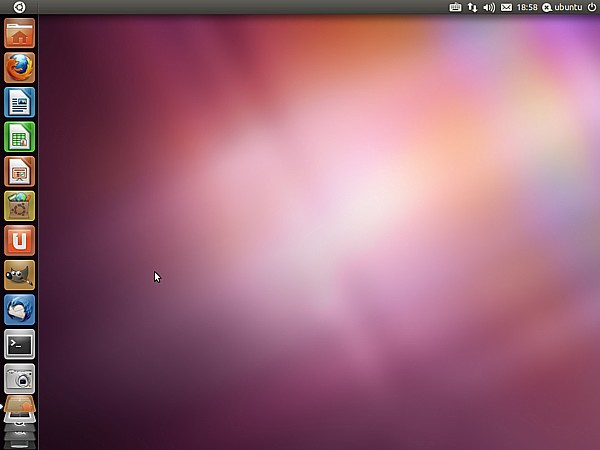Open the sound volume indicator

click(489, 7)
